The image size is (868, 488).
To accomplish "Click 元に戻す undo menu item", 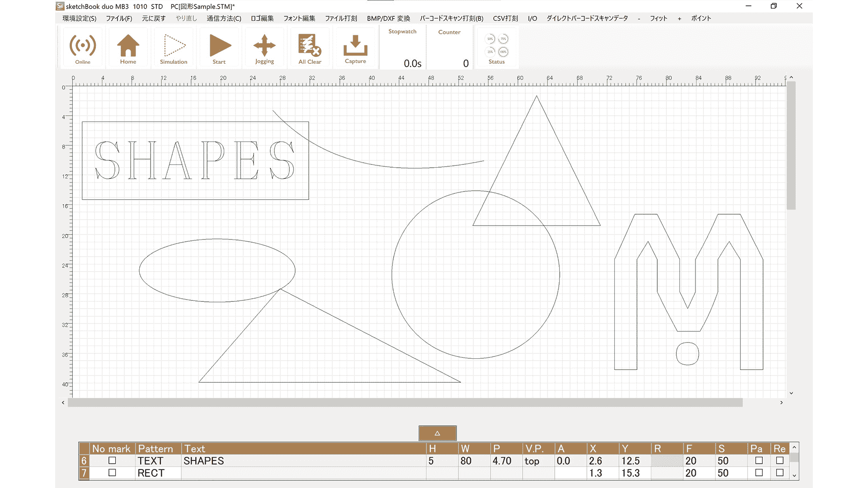I will point(154,19).
